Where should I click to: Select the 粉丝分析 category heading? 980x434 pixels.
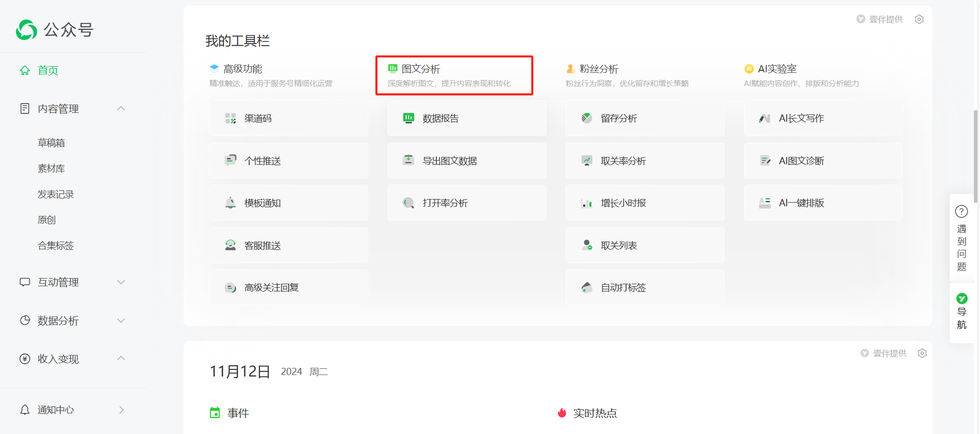coord(598,69)
